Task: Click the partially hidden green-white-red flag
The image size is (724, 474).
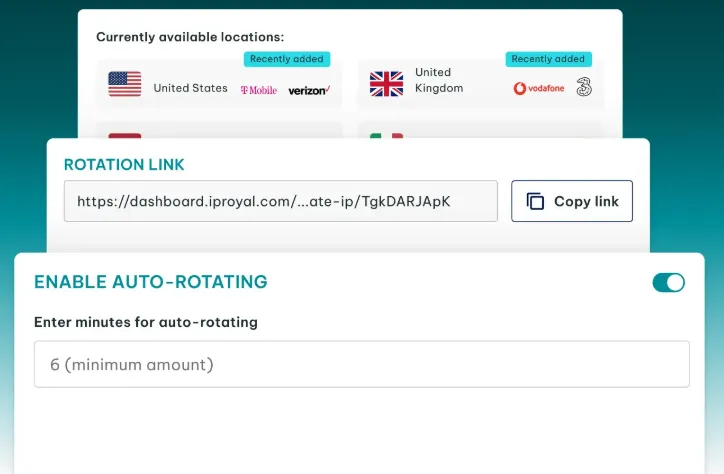Action: 386,134
